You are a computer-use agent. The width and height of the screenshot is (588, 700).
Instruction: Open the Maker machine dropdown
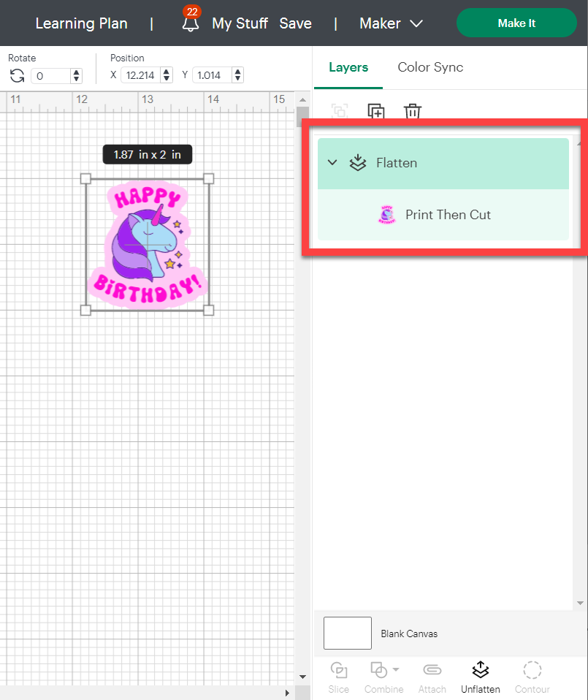(x=391, y=23)
